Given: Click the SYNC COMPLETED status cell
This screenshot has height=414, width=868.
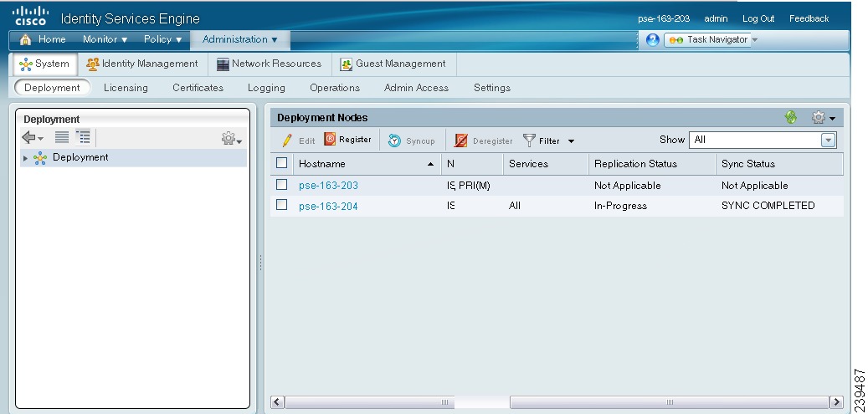Looking at the screenshot, I should (x=768, y=206).
